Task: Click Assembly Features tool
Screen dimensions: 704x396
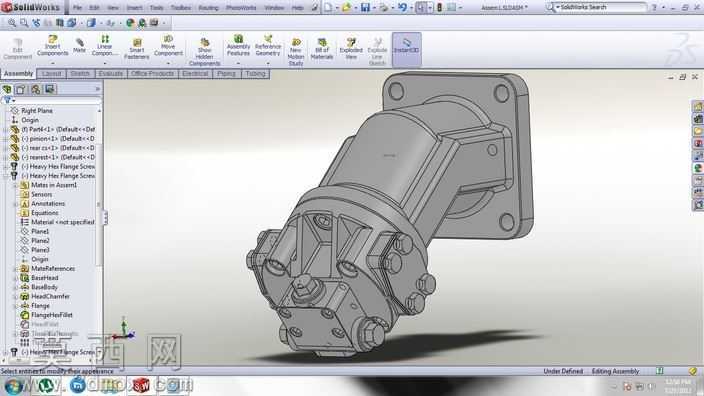Action: (238, 46)
